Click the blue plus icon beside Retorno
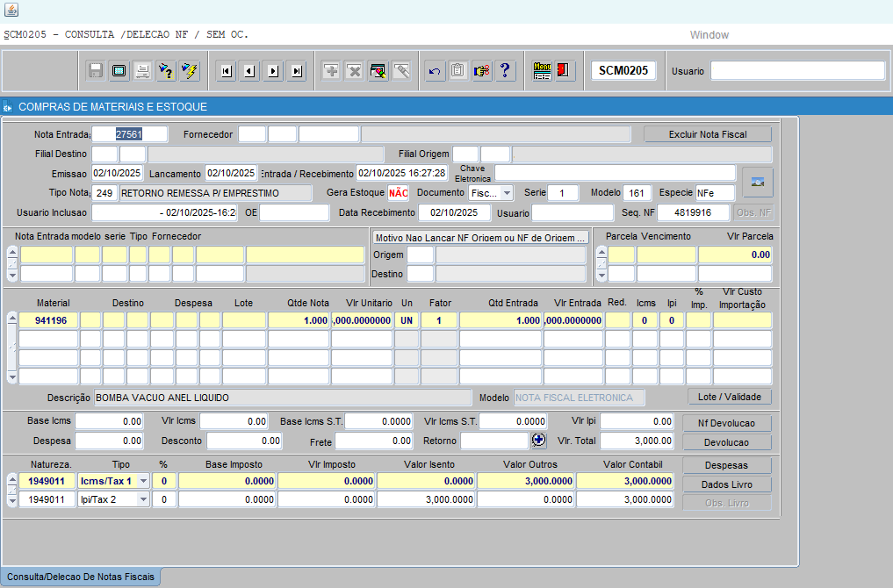This screenshot has width=893, height=588. pos(538,441)
